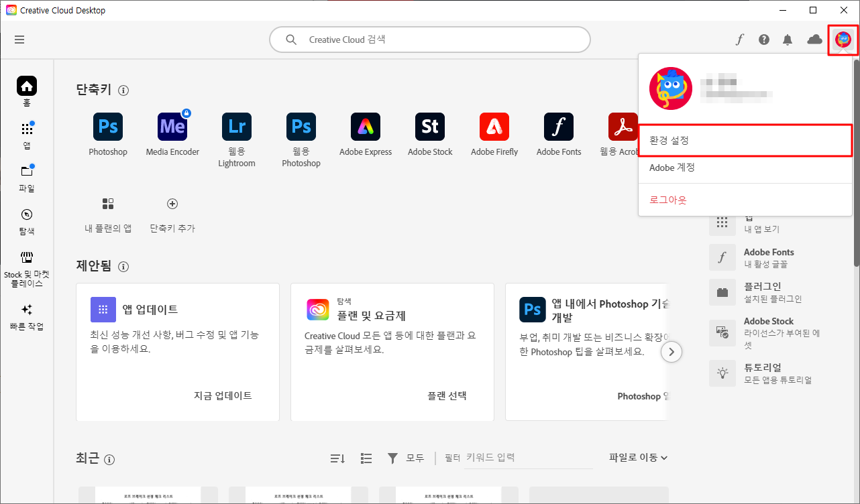Screen dimensions: 860x504
Task: Open the Discover (탐색) sidebar section
Action: click(27, 221)
